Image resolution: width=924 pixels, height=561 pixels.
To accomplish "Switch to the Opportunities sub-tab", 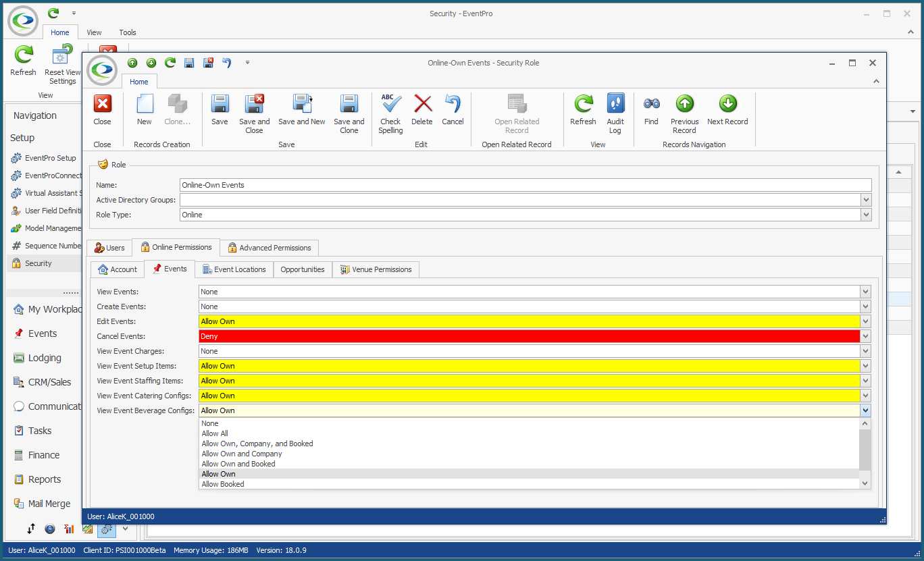I will pyautogui.click(x=303, y=269).
